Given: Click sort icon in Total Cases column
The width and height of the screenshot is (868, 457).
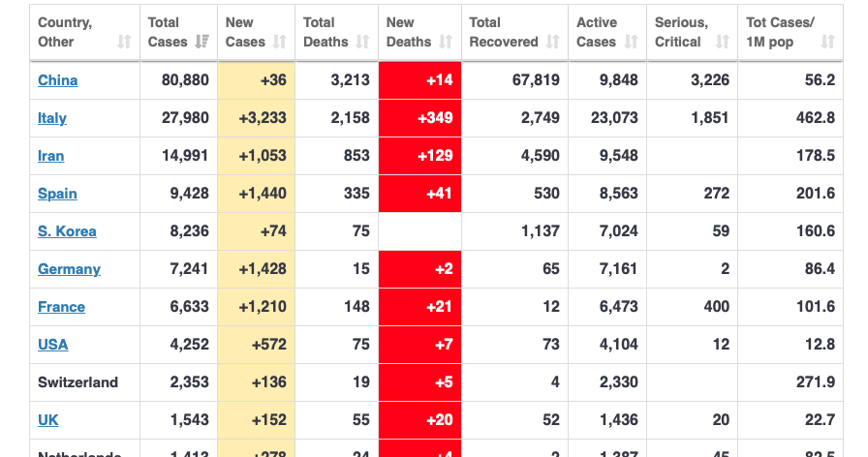Looking at the screenshot, I should pos(202,42).
